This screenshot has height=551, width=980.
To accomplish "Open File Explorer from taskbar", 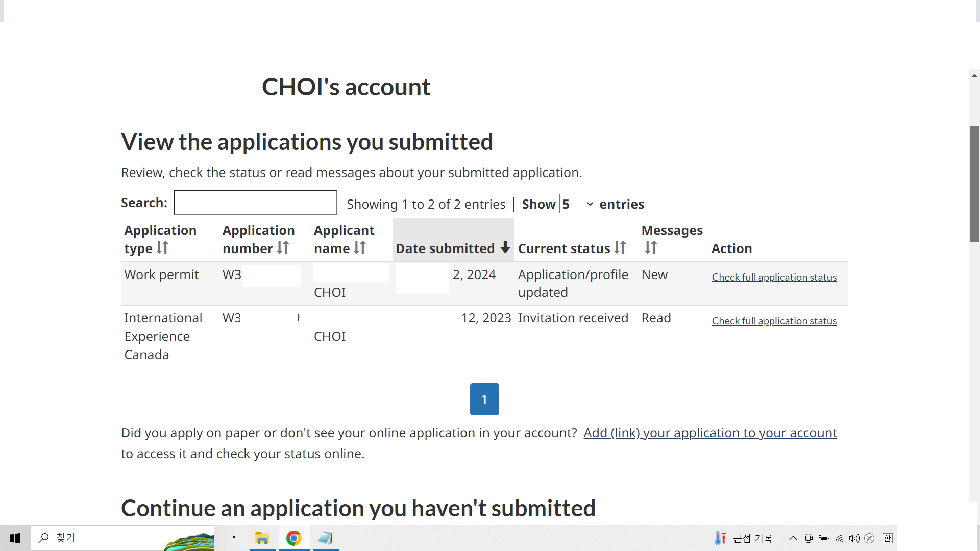I will 262,538.
